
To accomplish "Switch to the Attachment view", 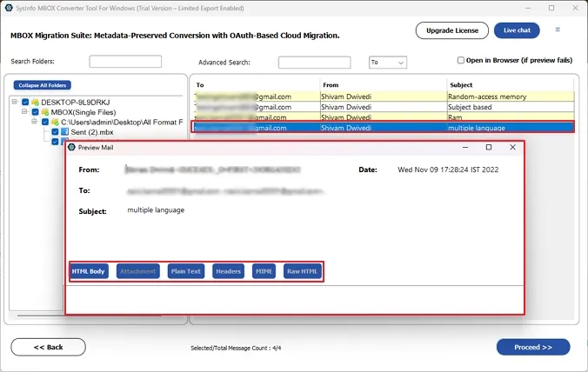I will point(138,271).
